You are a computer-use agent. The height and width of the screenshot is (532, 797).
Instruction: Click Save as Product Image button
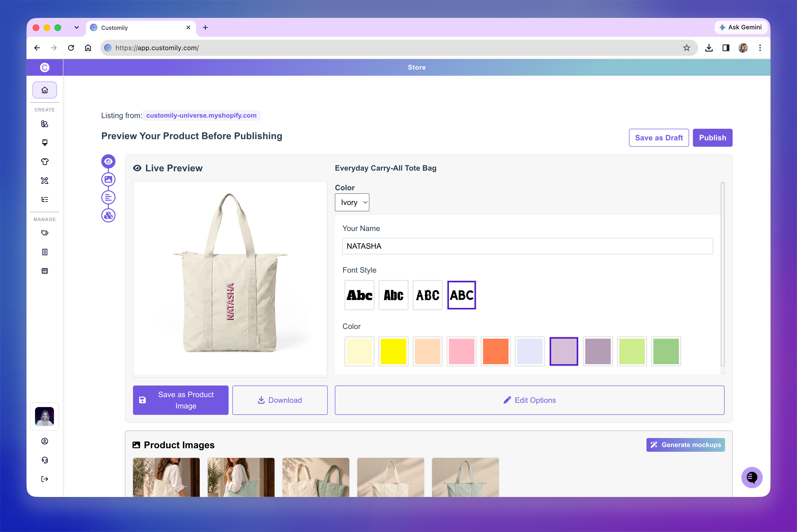point(181,400)
